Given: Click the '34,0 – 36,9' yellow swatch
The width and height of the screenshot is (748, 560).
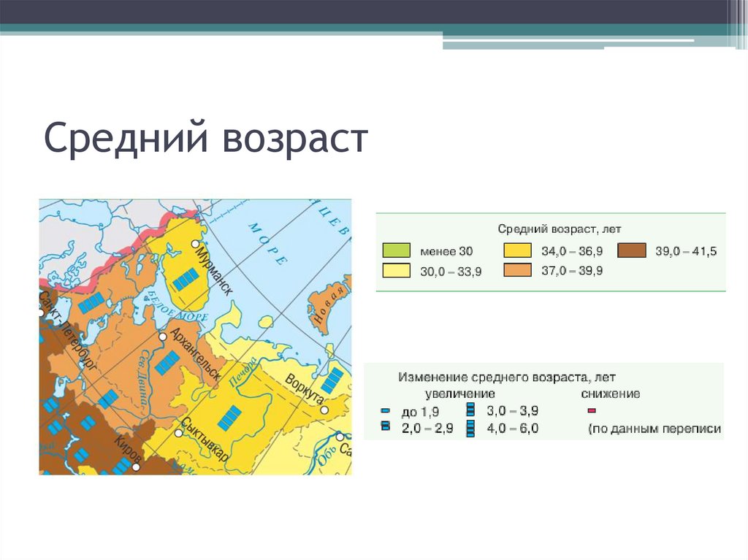Looking at the screenshot, I should pyautogui.click(x=516, y=250).
